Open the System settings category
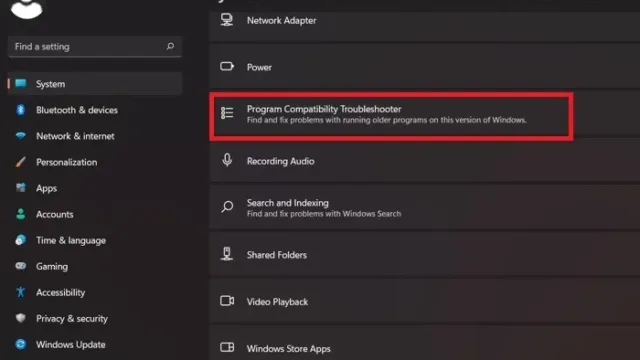Image resolution: width=640 pixels, height=360 pixels. [95, 84]
